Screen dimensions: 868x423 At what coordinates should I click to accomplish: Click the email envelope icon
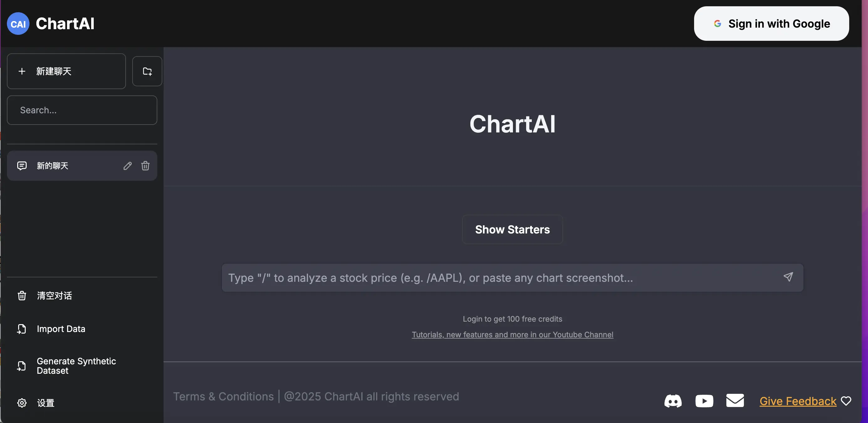point(735,400)
